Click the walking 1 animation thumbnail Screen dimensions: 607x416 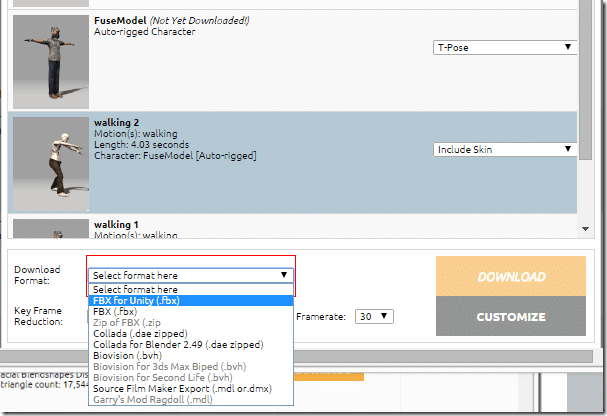49,229
